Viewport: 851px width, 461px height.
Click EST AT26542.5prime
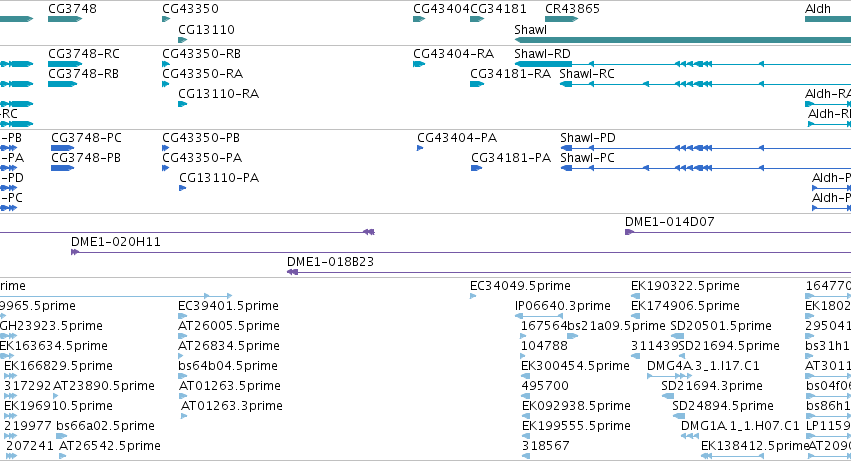[110, 447]
